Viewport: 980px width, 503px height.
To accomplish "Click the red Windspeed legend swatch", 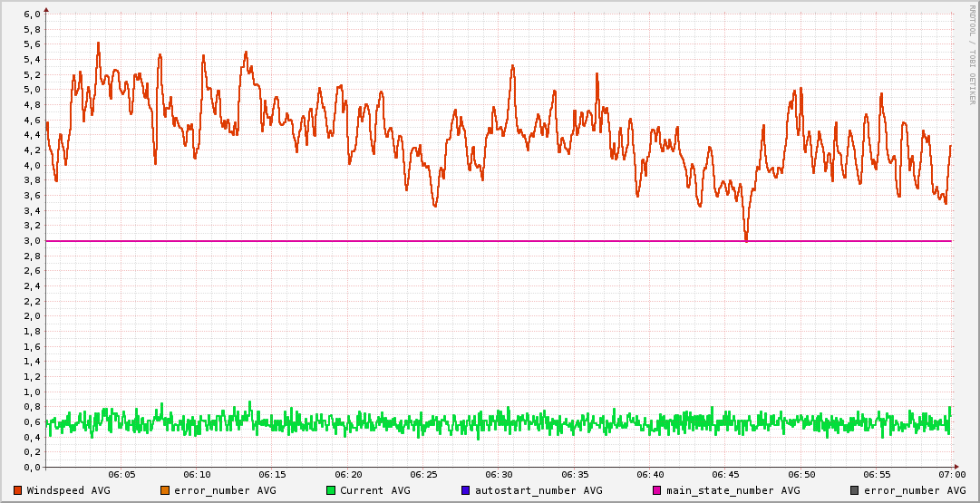I will pos(18,490).
